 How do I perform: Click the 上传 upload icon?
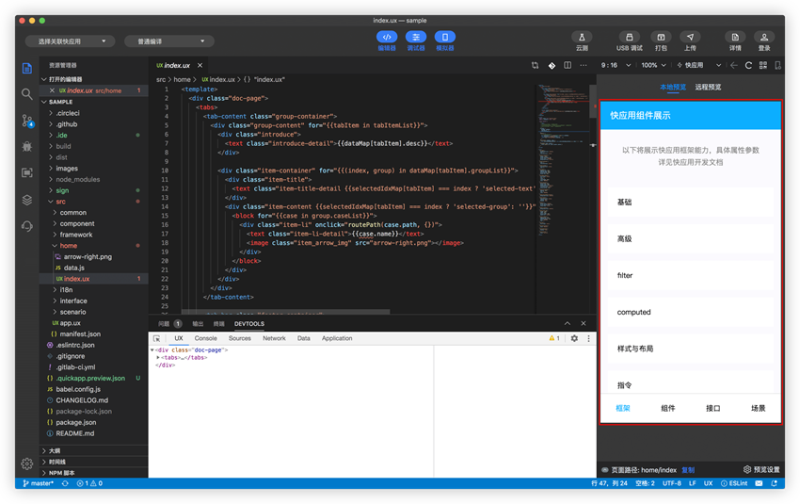[690, 37]
